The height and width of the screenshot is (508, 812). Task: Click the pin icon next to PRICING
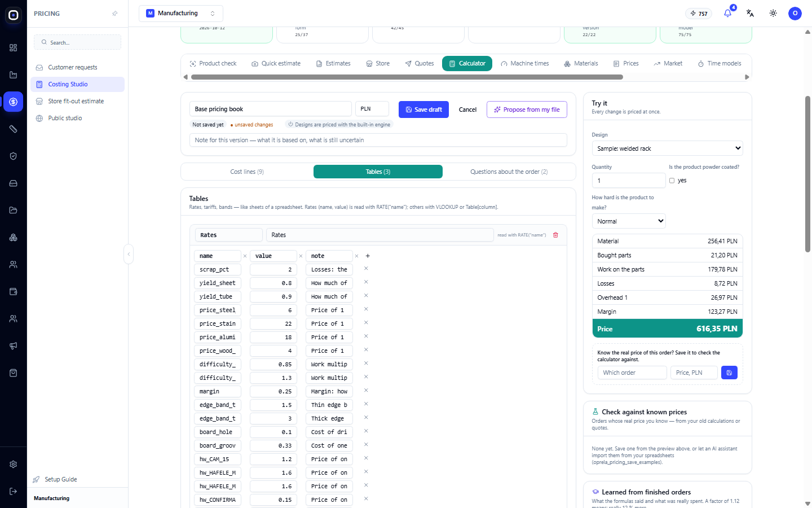coord(115,14)
